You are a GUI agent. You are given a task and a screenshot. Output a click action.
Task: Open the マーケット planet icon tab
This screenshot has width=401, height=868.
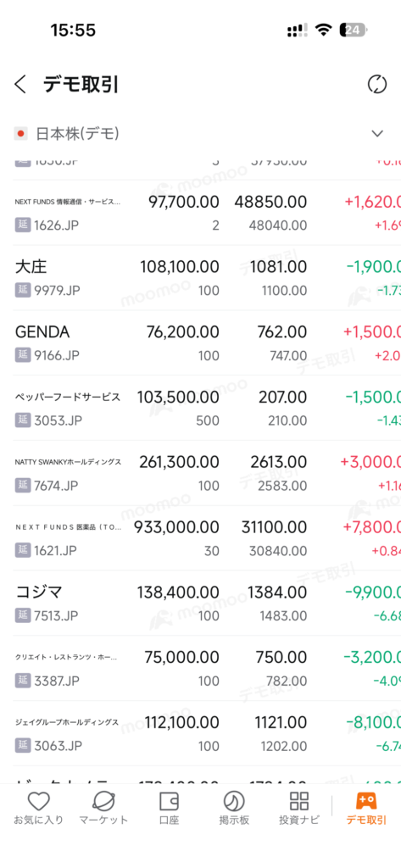103,809
